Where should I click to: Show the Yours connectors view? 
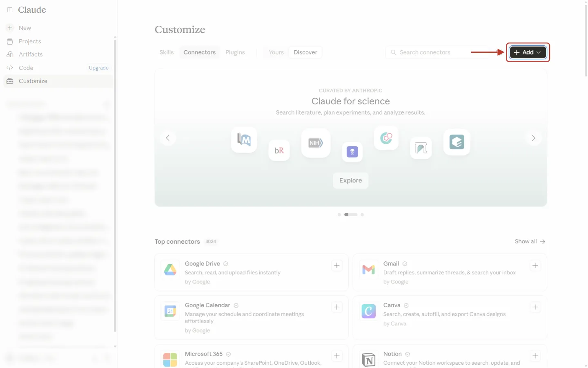(276, 52)
